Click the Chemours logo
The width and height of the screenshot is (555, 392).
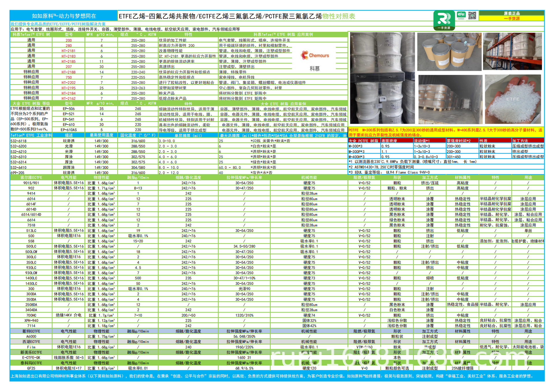coord(315,55)
